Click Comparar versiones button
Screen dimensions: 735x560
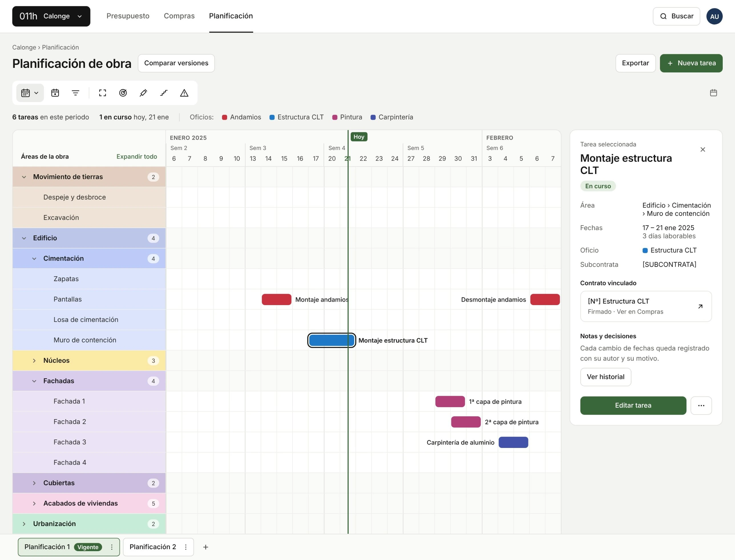point(176,63)
